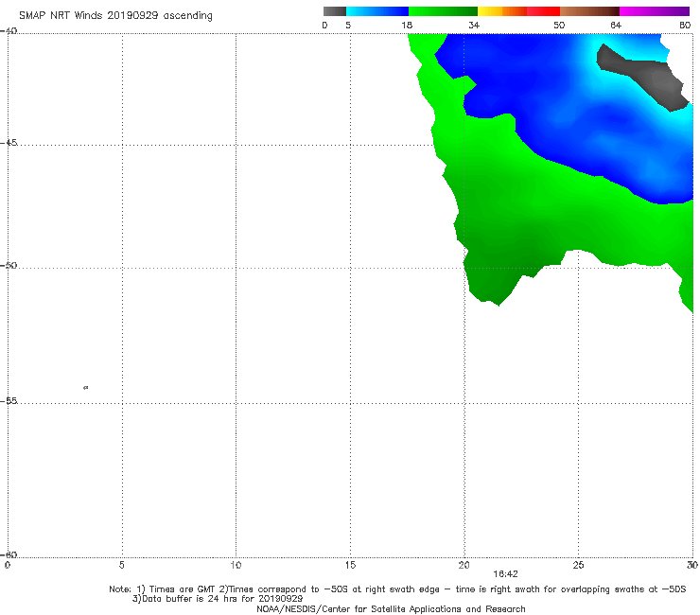
Task: Click the color bar label '64'
Action: coord(616,26)
